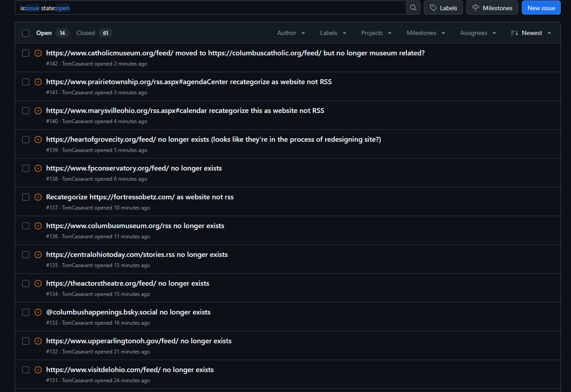Select checkbox for centralohiotoday.com issue
This screenshot has width=571, height=392.
tap(26, 255)
